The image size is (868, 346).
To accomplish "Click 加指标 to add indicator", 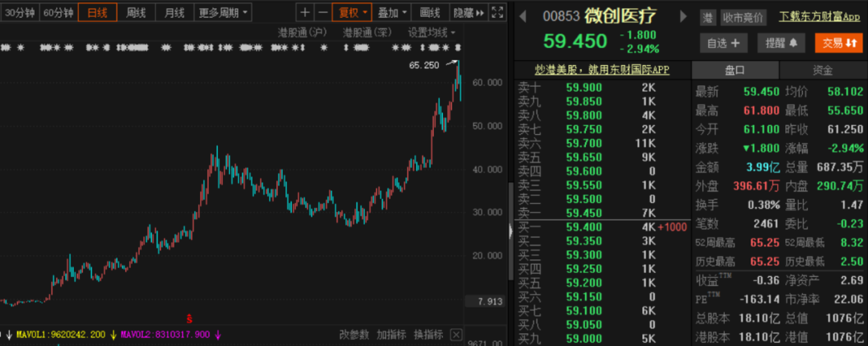I will [391, 335].
